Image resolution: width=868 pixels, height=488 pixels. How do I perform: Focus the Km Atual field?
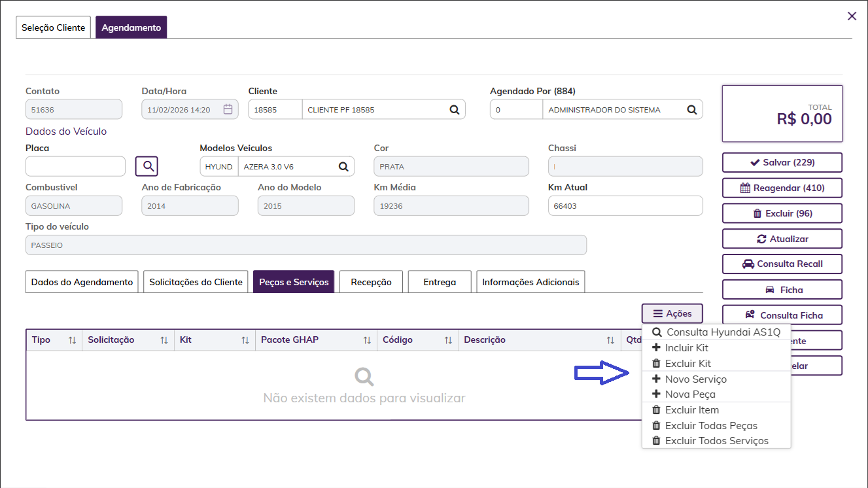[625, 206]
